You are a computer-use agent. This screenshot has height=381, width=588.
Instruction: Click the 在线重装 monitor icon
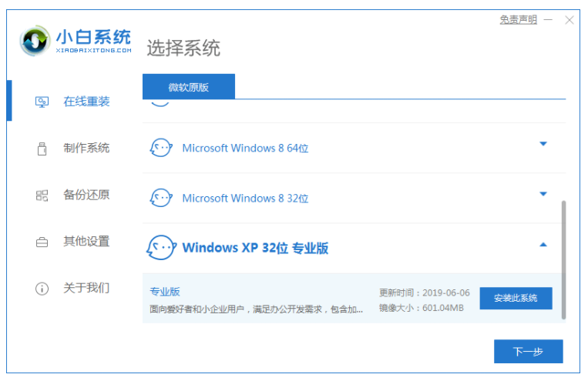(x=42, y=102)
